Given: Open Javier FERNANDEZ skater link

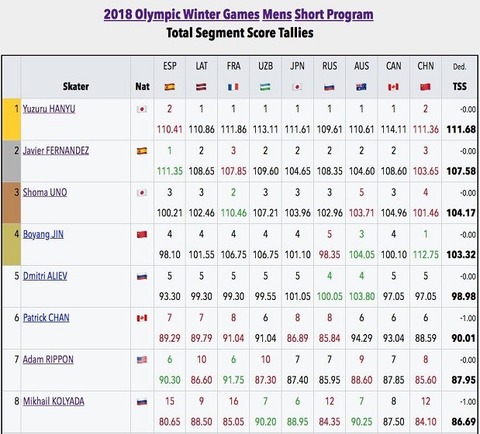Looking at the screenshot, I should click(56, 151).
